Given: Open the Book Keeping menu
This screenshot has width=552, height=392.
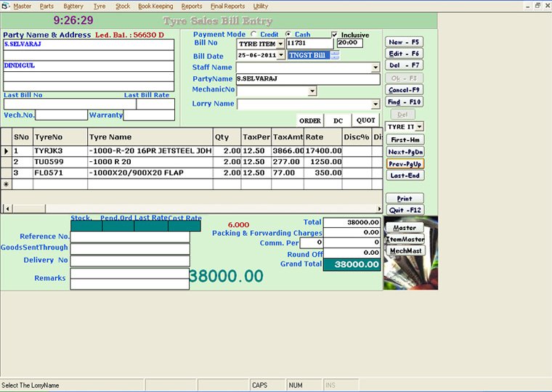Looking at the screenshot, I should pyautogui.click(x=155, y=6).
